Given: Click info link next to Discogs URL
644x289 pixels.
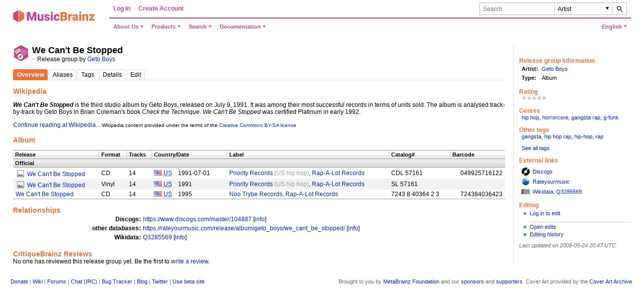Looking at the screenshot, I should pyautogui.click(x=260, y=219).
